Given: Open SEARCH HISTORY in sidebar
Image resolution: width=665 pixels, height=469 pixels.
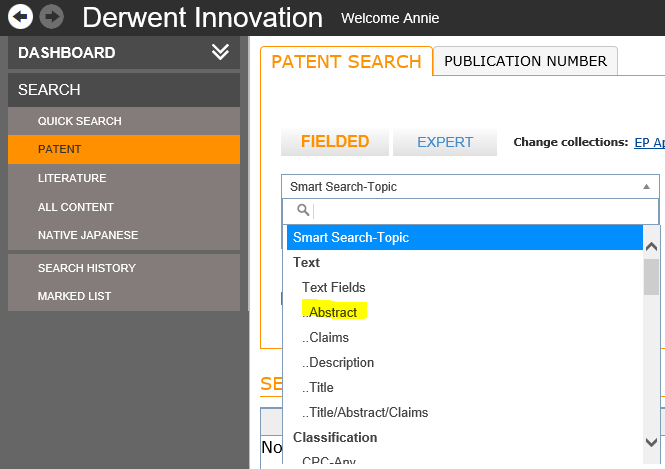Looking at the screenshot, I should pos(124,268).
